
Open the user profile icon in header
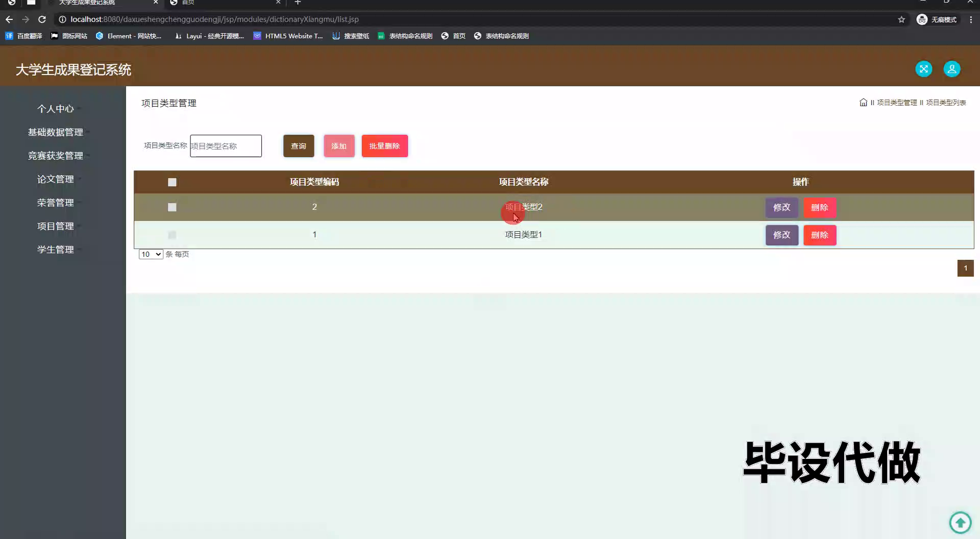[x=951, y=69]
